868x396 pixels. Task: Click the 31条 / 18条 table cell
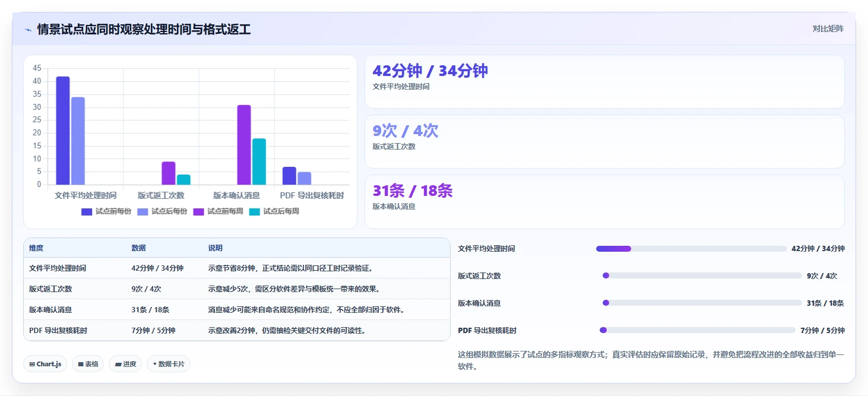[150, 310]
